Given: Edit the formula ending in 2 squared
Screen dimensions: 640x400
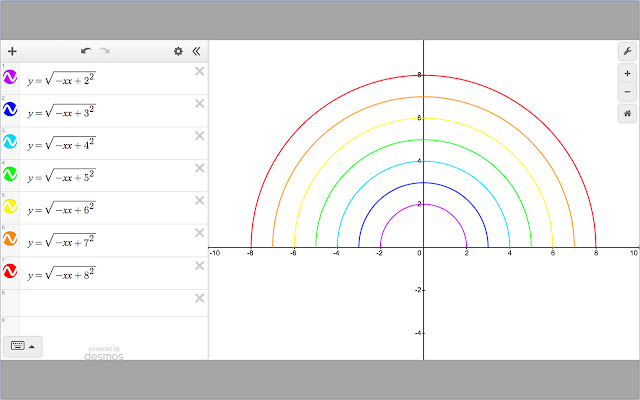Looking at the screenshot, I should point(62,78).
